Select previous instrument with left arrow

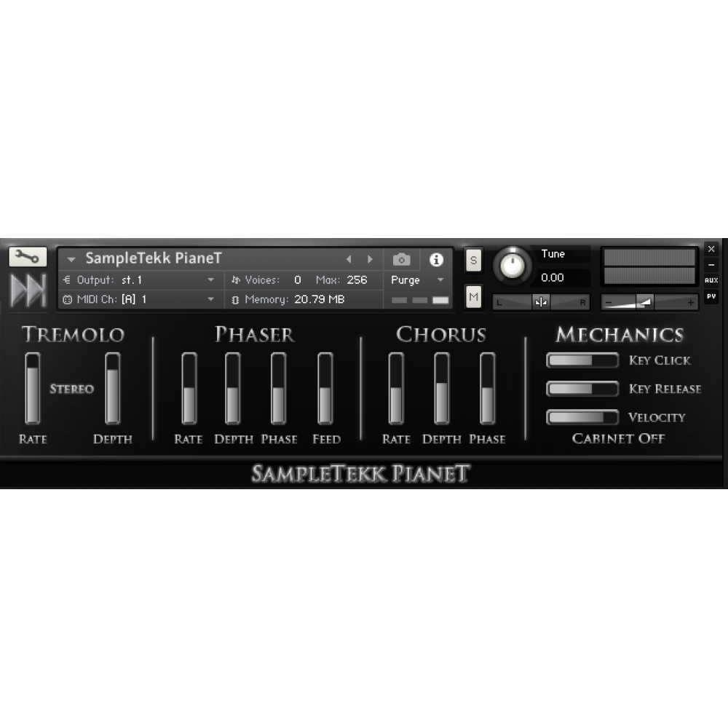pyautogui.click(x=348, y=259)
